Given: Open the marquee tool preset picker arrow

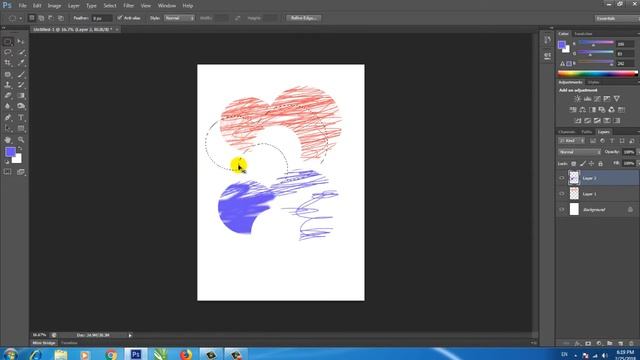Looking at the screenshot, I should click(x=20, y=18).
